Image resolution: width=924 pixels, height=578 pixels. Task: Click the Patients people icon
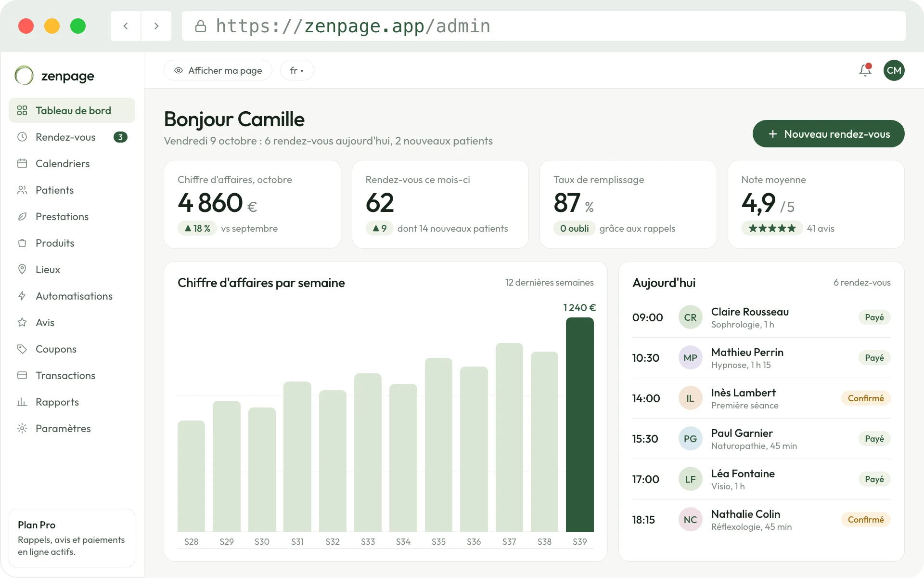22,190
